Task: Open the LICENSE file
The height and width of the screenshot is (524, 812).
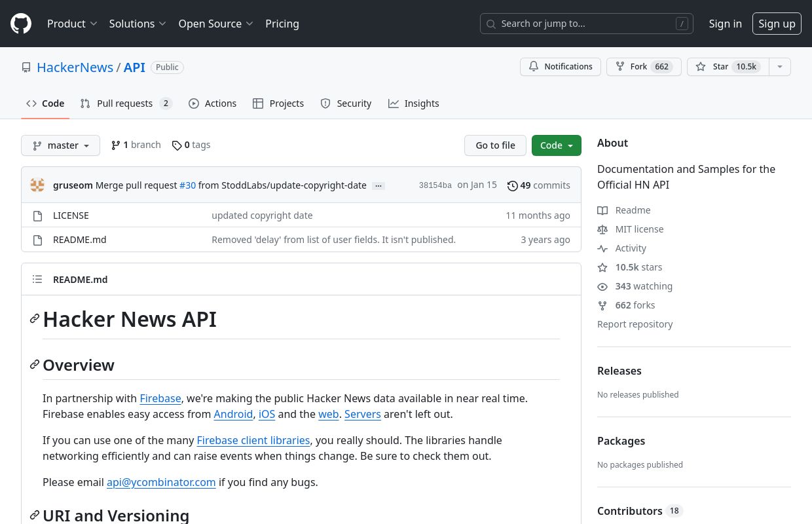Action: 71,215
